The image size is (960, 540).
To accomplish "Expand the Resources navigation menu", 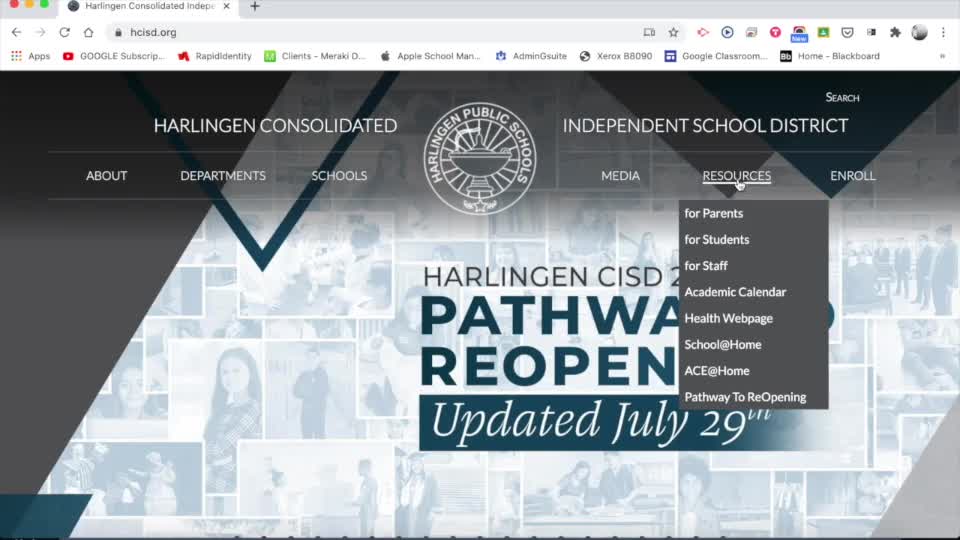I will coord(736,175).
